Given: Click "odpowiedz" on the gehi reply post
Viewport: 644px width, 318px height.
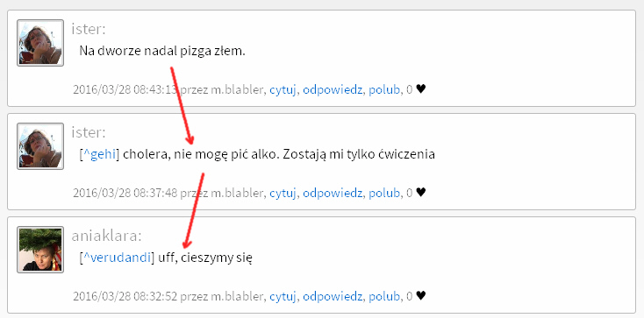Looking at the screenshot, I should click(x=333, y=193).
